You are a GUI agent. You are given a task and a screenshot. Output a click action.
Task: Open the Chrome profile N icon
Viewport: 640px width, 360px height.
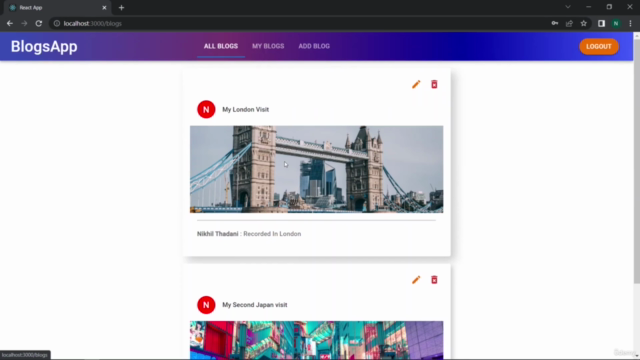pos(616,24)
